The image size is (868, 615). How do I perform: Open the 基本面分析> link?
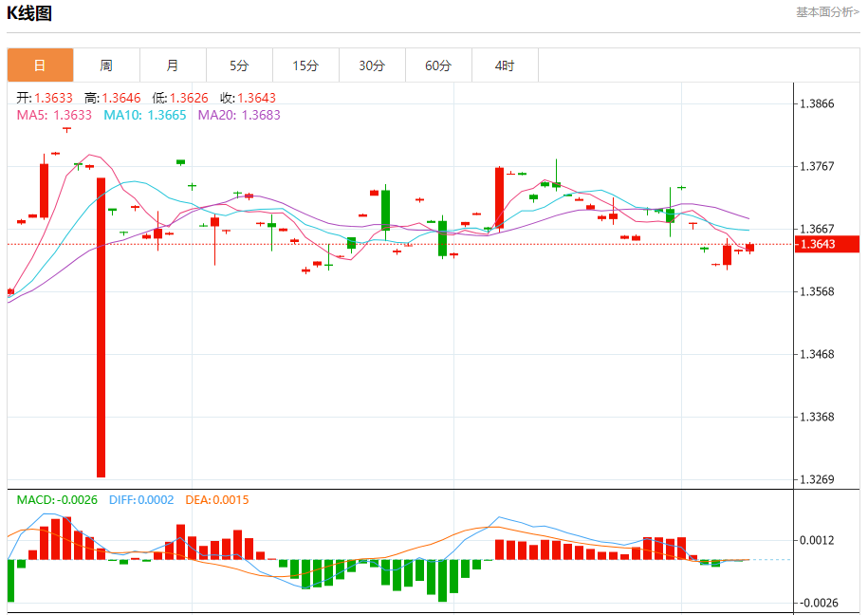tap(827, 12)
